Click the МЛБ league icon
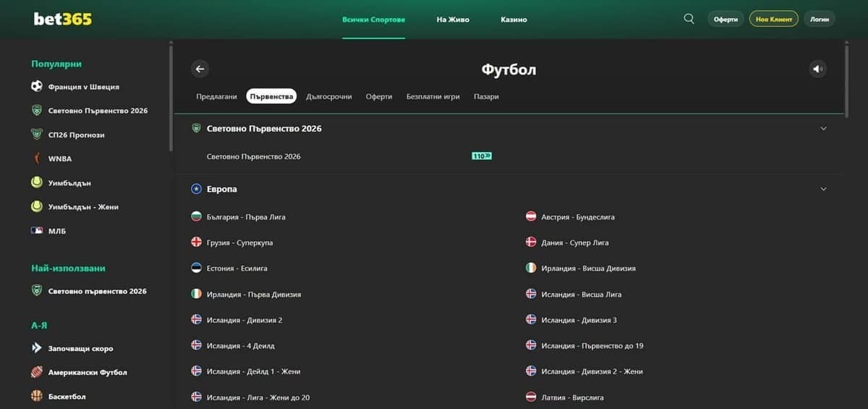The image size is (868, 409). [x=37, y=231]
